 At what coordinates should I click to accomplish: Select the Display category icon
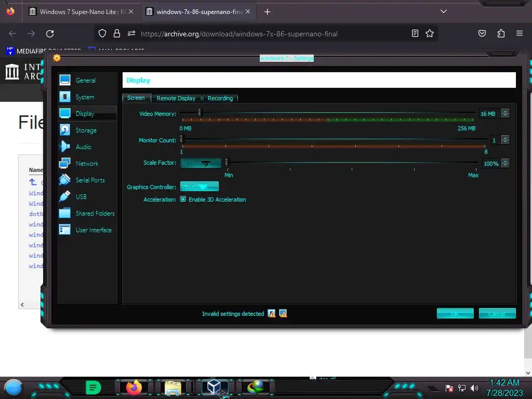pyautogui.click(x=65, y=113)
